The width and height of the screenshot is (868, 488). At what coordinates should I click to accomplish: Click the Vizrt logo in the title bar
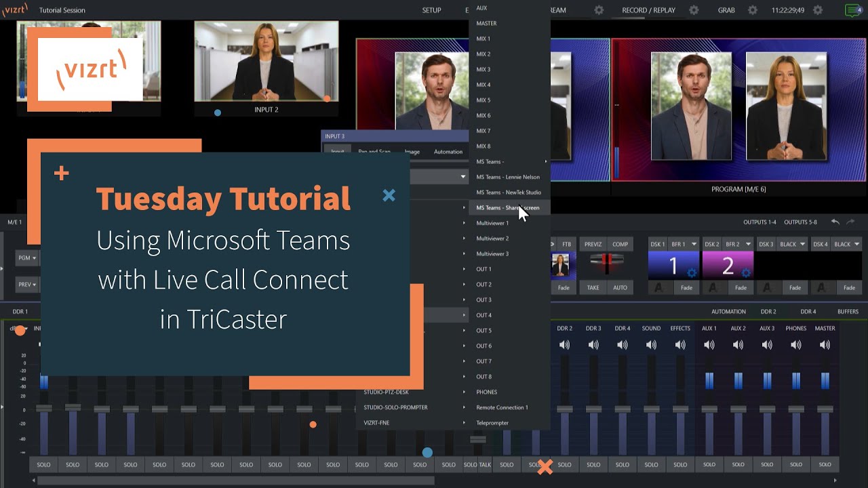tap(15, 9)
